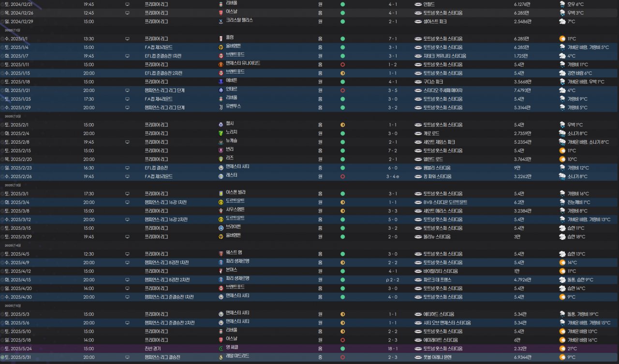619x364 pixels.
Task: Click the Chelsea badge on the 2025/2/1 row
Action: (x=221, y=124)
